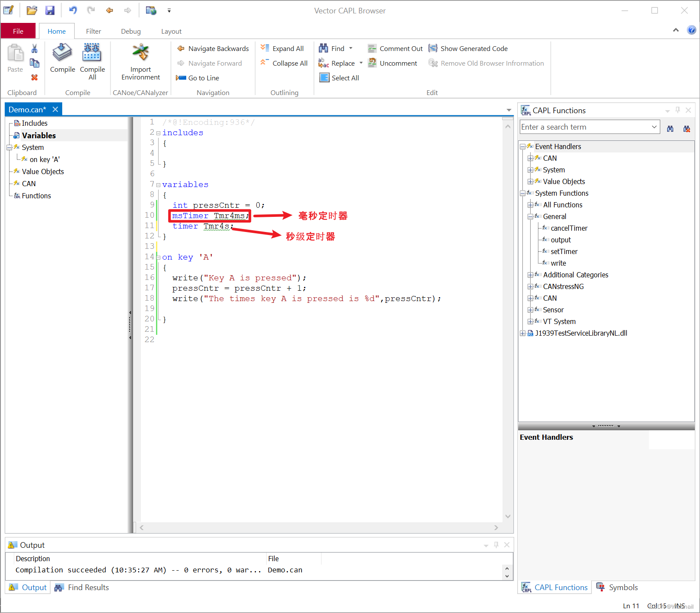This screenshot has width=700, height=613.
Task: Click the red Delete icon in Clipboard
Action: (x=35, y=77)
